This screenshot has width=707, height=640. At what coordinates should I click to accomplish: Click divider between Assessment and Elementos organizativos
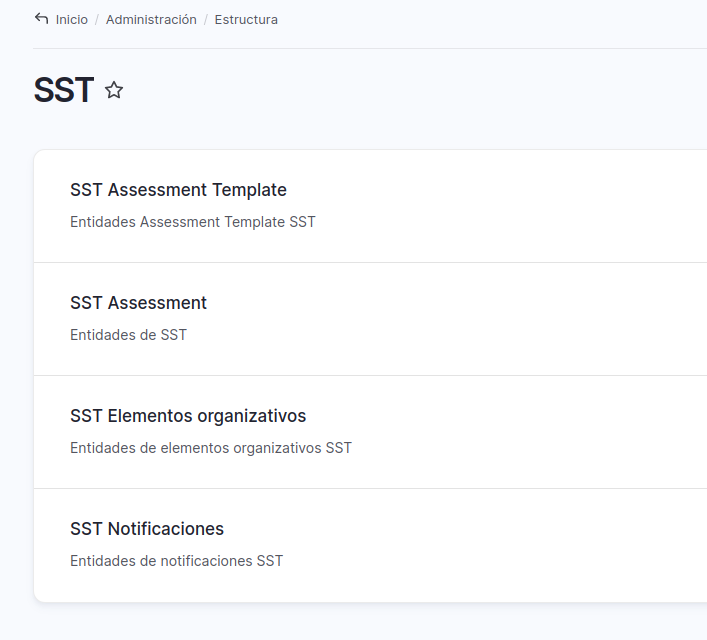pos(370,376)
